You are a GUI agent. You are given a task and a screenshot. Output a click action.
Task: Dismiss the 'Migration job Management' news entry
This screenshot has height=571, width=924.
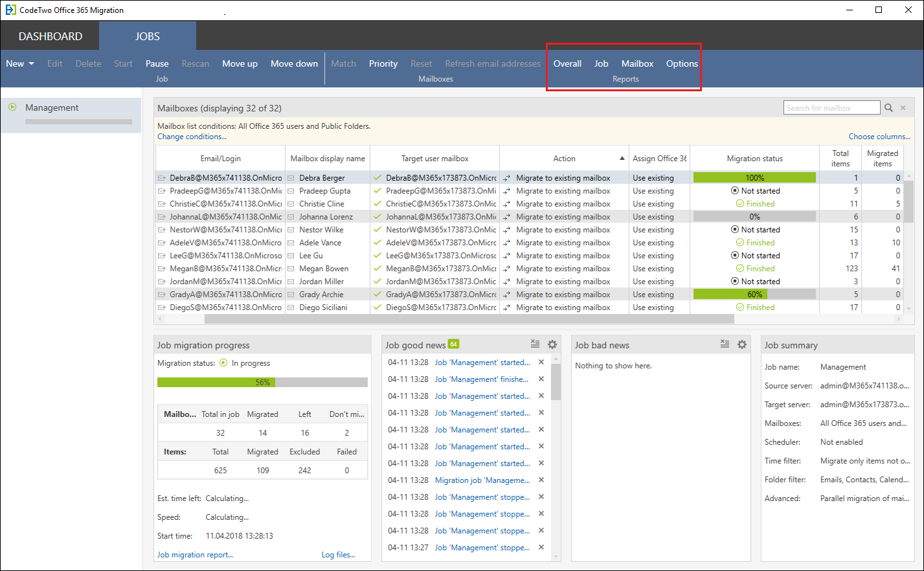(x=541, y=480)
